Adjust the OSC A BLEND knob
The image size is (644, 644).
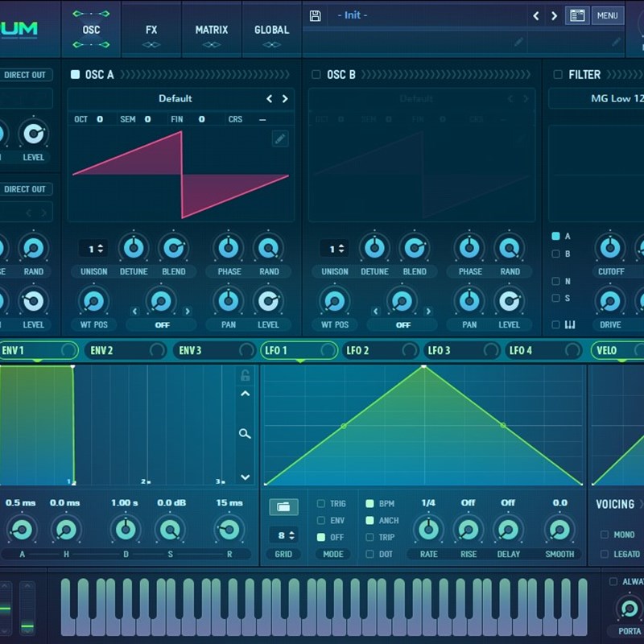173,248
